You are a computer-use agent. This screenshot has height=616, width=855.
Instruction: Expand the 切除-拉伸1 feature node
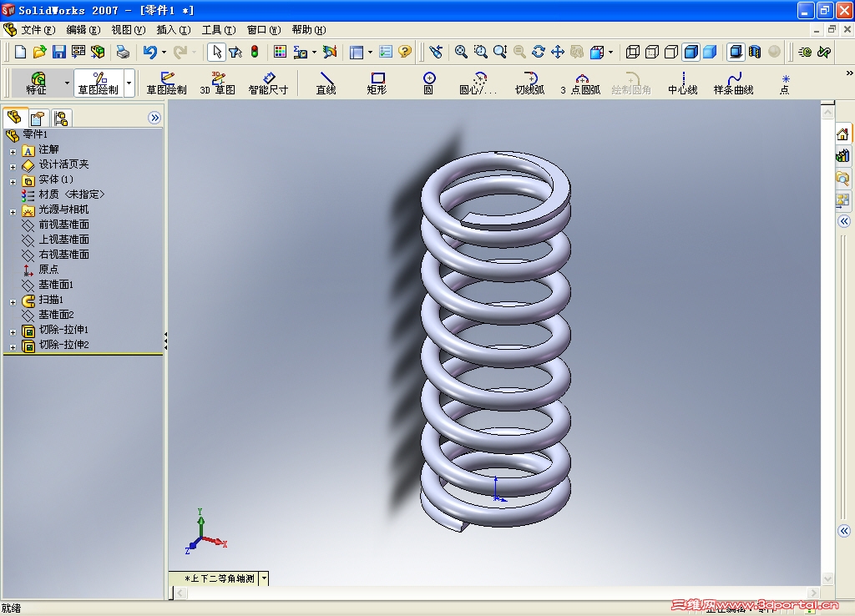(x=13, y=332)
